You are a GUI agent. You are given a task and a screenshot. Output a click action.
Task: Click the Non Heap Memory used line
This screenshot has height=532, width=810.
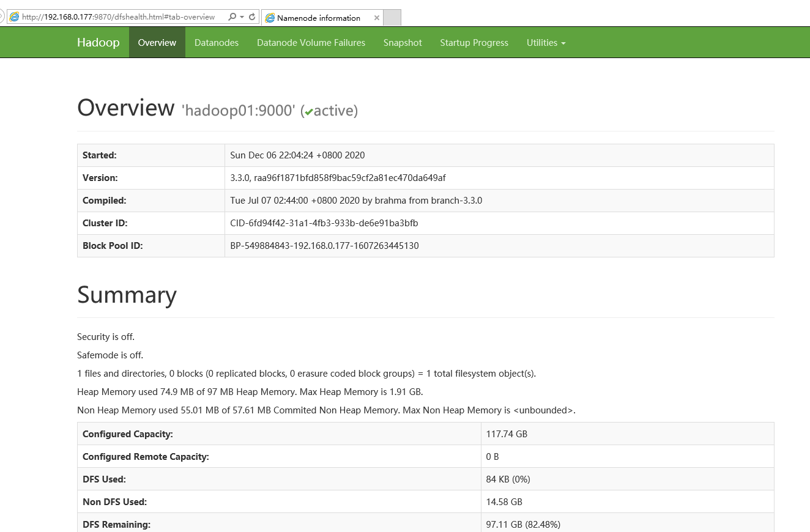[326, 410]
